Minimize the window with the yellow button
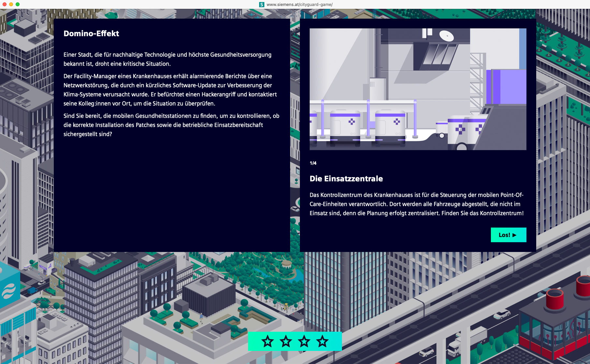The height and width of the screenshot is (364, 590). click(x=11, y=4)
